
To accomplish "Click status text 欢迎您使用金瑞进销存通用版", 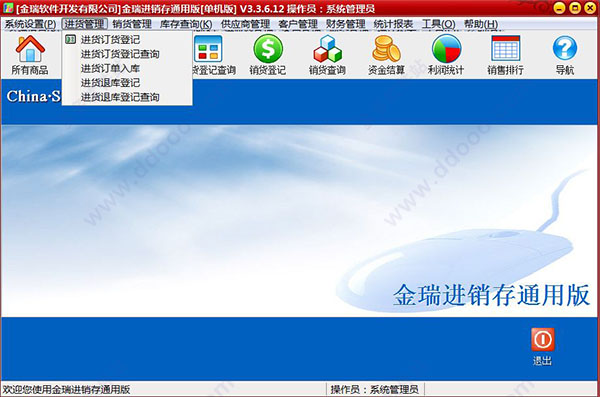I will click(x=66, y=390).
